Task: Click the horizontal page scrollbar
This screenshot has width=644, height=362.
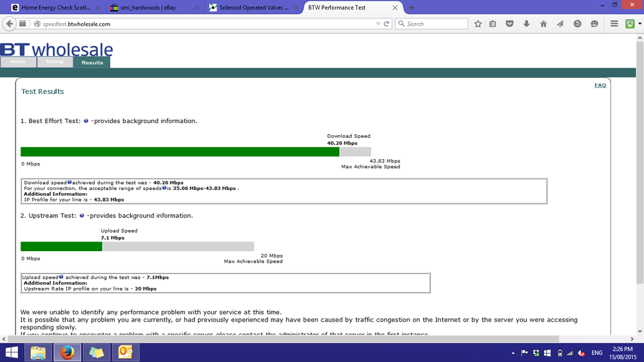Action: click(284, 339)
